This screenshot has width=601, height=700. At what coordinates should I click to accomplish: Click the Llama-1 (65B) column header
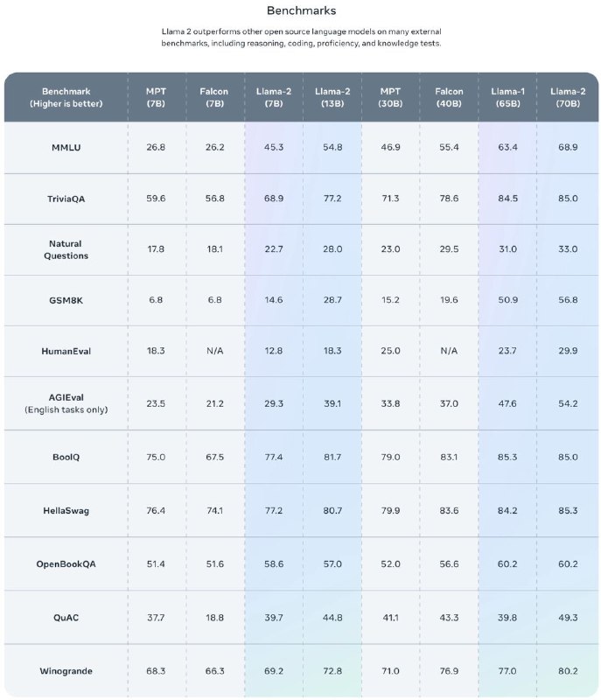pyautogui.click(x=507, y=97)
